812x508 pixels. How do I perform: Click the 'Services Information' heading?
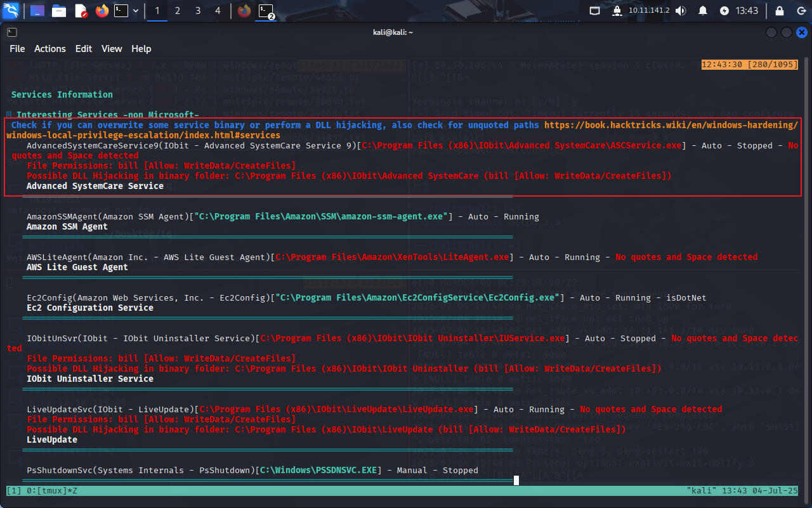point(62,94)
